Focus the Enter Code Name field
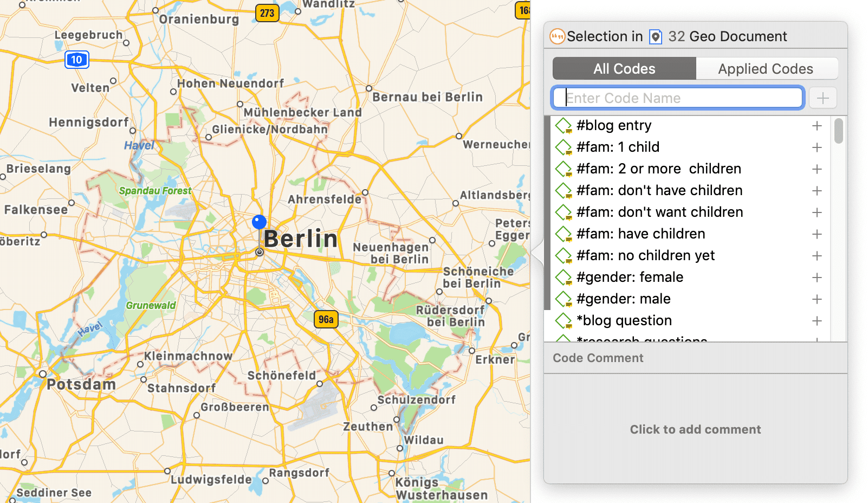 677,98
